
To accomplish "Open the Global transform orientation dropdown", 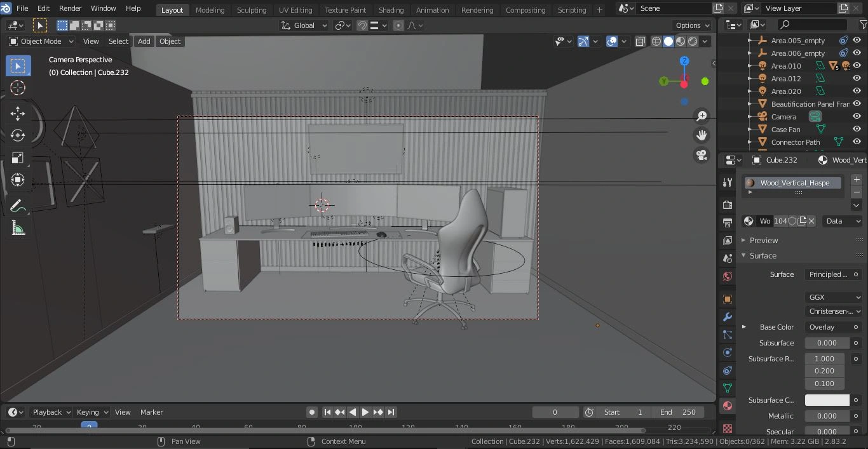I will [x=304, y=25].
